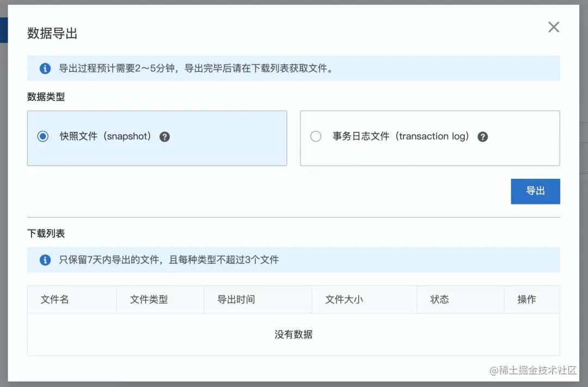588x387 pixels.
Task: Click the 文件名 column header
Action: pos(72,300)
